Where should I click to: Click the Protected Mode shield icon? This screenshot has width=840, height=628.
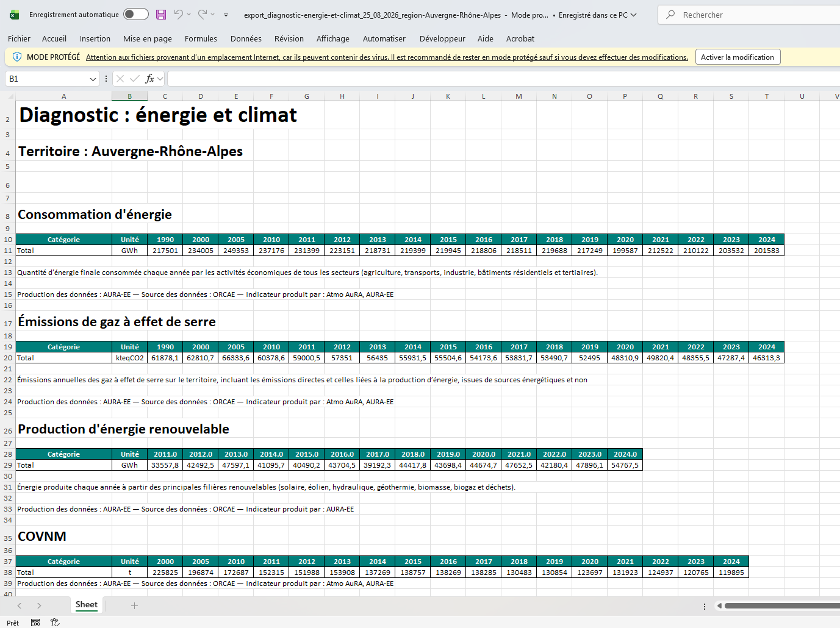coord(17,57)
